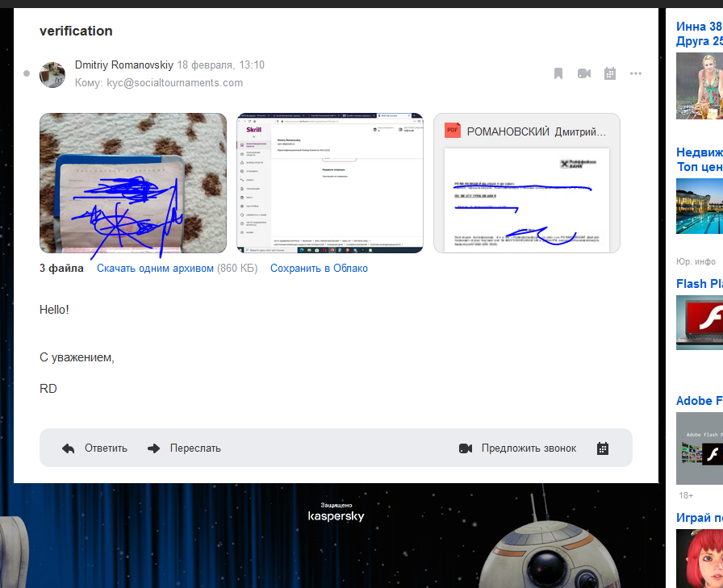Click the Adobe F... ad headline
The height and width of the screenshot is (588, 723).
(x=700, y=401)
